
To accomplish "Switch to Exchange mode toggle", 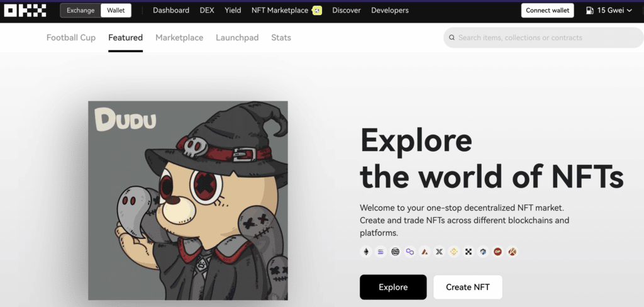I will point(80,11).
